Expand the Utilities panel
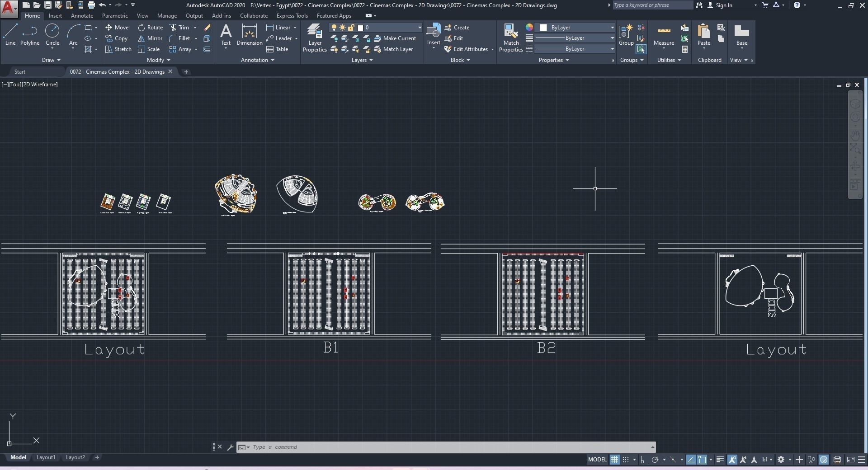 click(x=669, y=60)
